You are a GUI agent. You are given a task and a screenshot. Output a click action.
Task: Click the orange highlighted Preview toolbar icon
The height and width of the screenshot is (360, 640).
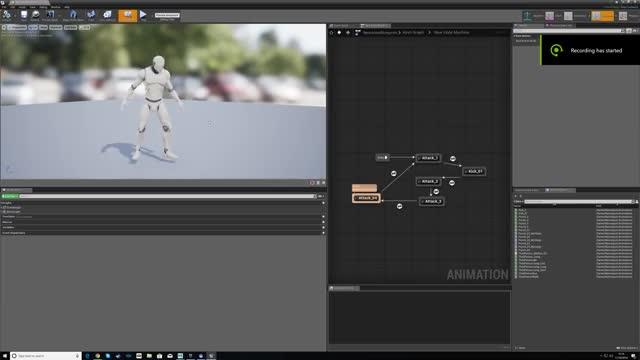128,16
